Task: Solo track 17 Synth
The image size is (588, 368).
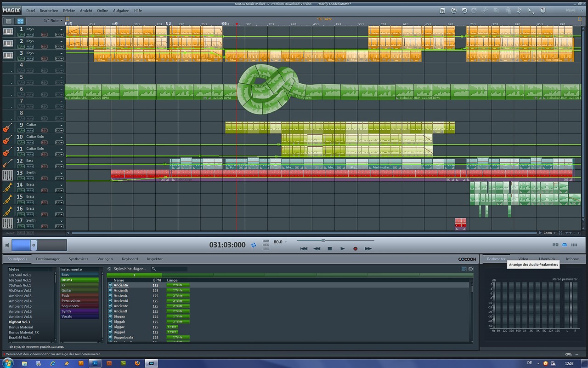Action: pyautogui.click(x=21, y=226)
